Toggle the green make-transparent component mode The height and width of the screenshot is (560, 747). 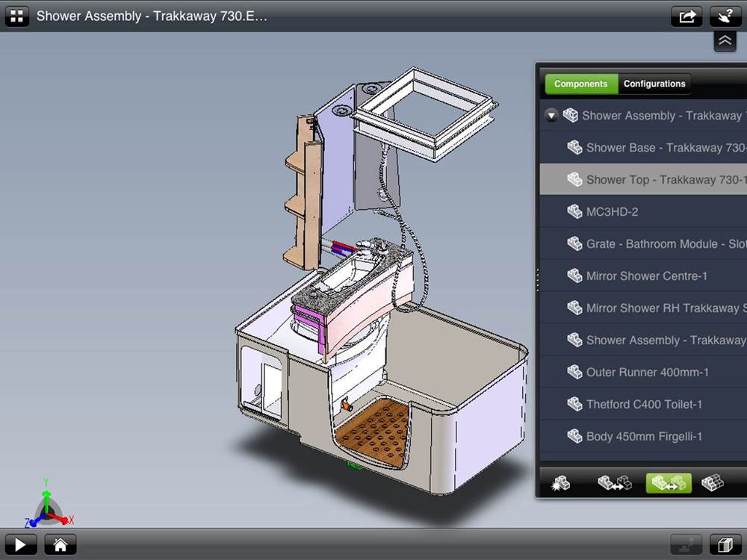click(669, 483)
